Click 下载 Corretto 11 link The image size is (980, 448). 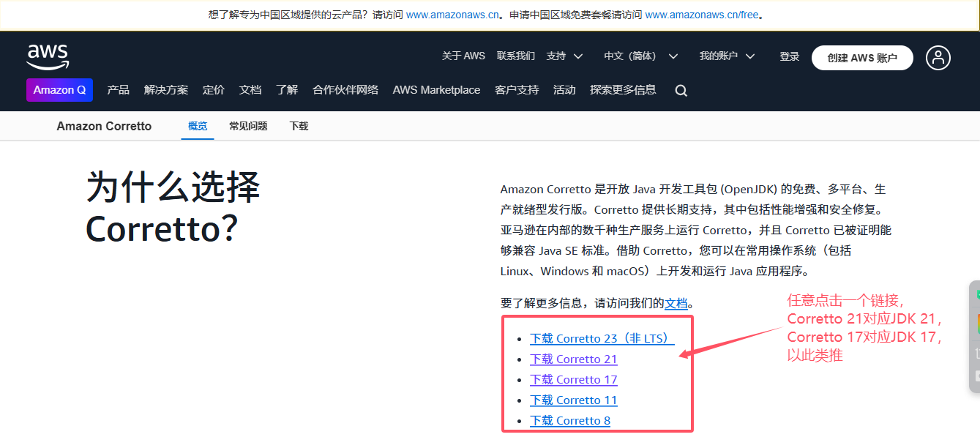[x=574, y=400]
